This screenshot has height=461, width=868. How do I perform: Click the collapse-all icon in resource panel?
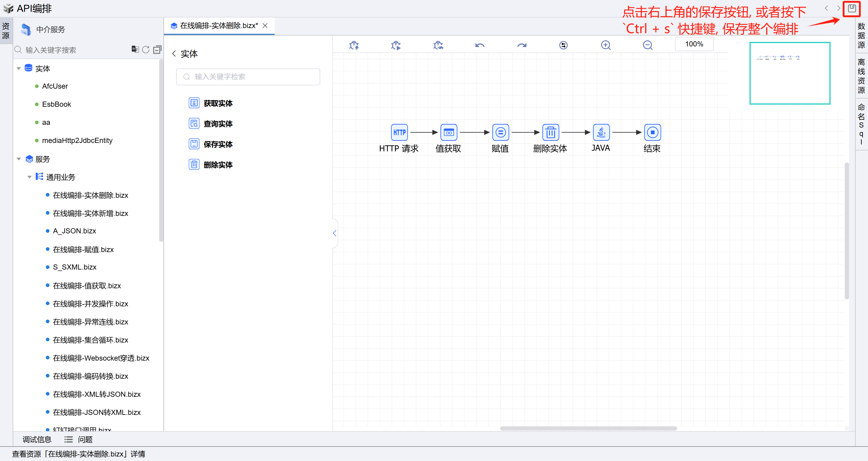coord(157,50)
